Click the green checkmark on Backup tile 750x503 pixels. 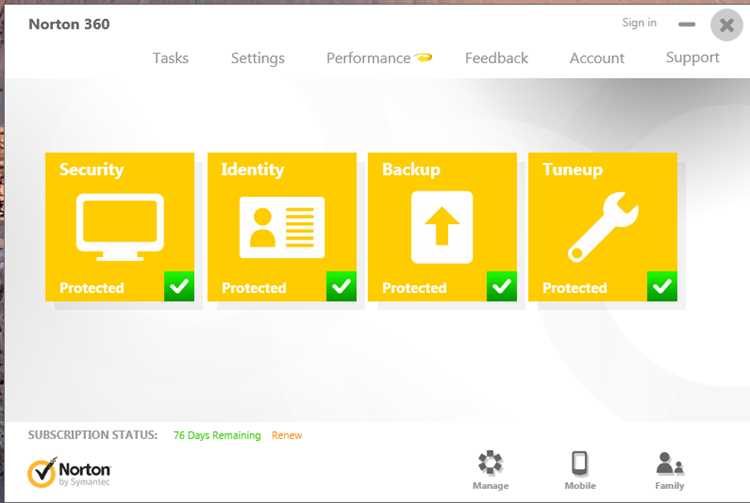tap(502, 286)
